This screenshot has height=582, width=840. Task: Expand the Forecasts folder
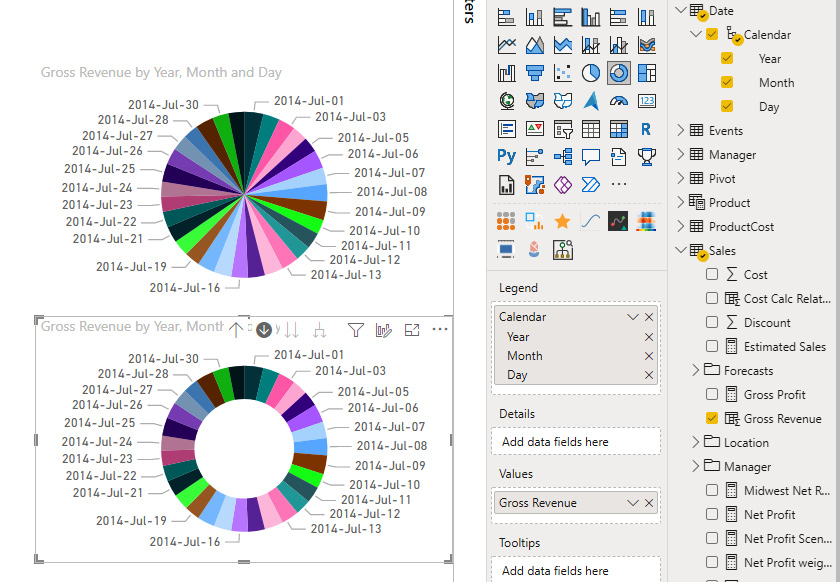point(696,370)
